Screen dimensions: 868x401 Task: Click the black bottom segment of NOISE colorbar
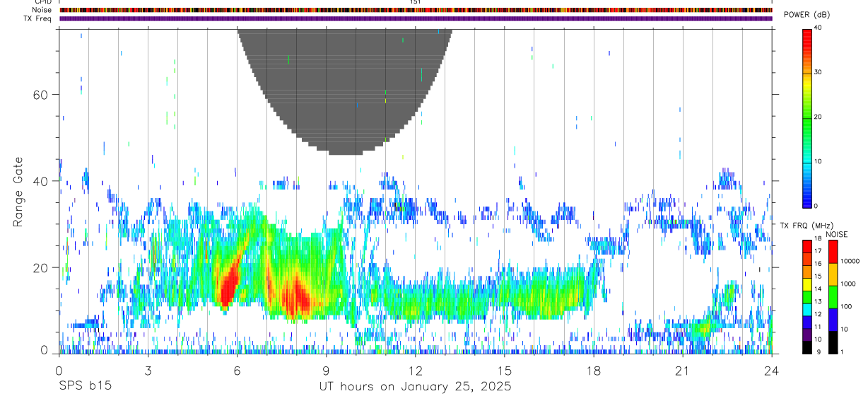833,342
